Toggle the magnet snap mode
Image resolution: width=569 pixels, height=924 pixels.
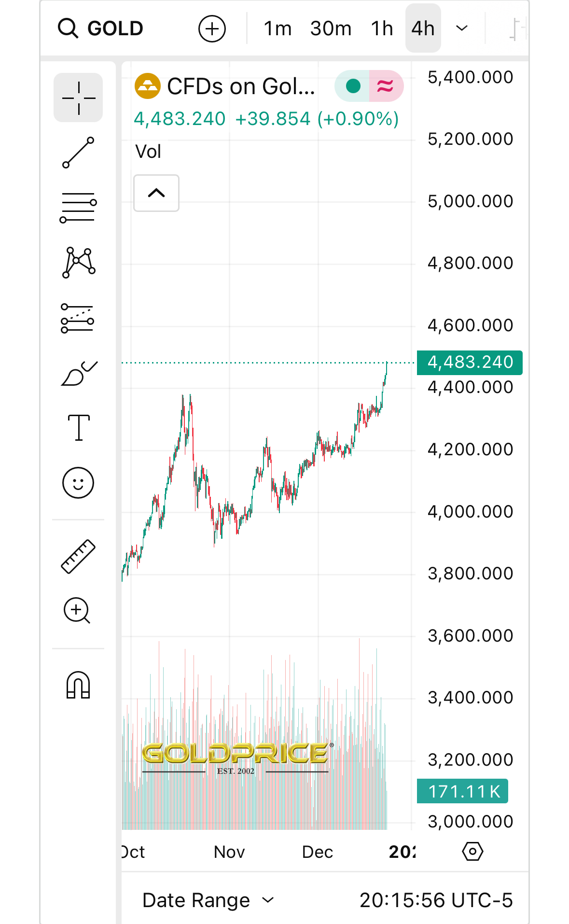[x=78, y=685]
